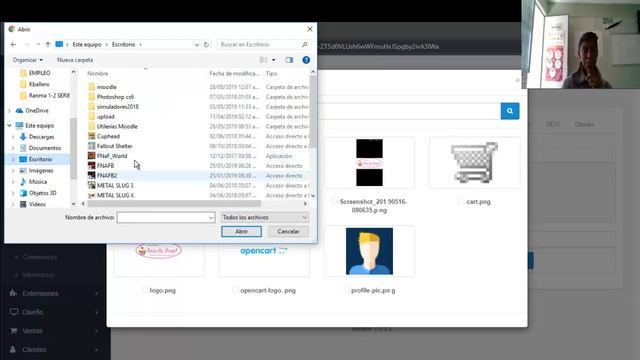This screenshot has width=640, height=360.
Task: Open Documentos in navigation pane
Action: point(44,148)
